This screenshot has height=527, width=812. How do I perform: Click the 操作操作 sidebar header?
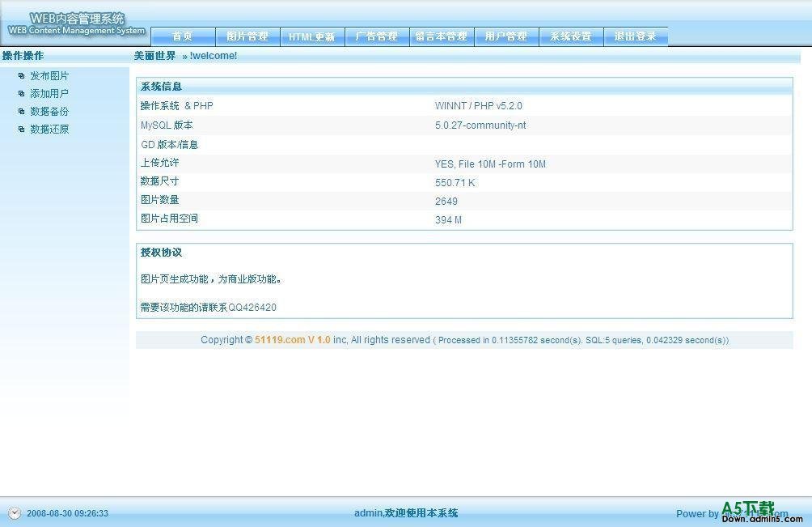tap(23, 55)
